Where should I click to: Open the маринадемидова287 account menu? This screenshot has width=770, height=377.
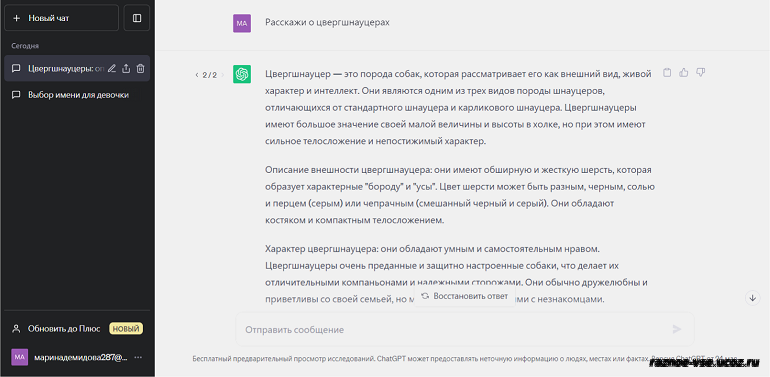78,357
